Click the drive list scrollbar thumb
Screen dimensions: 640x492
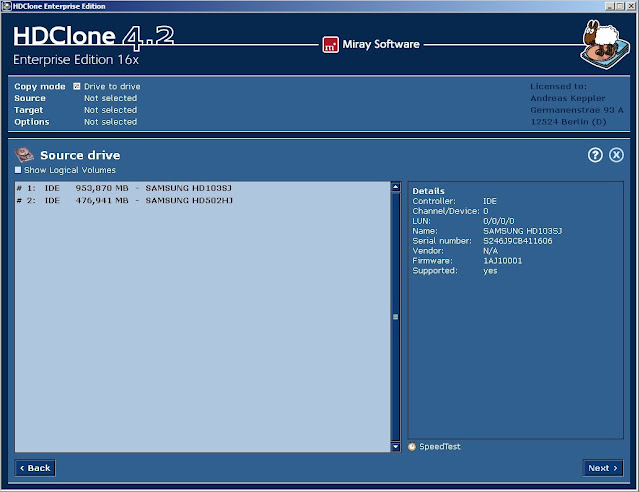point(395,317)
